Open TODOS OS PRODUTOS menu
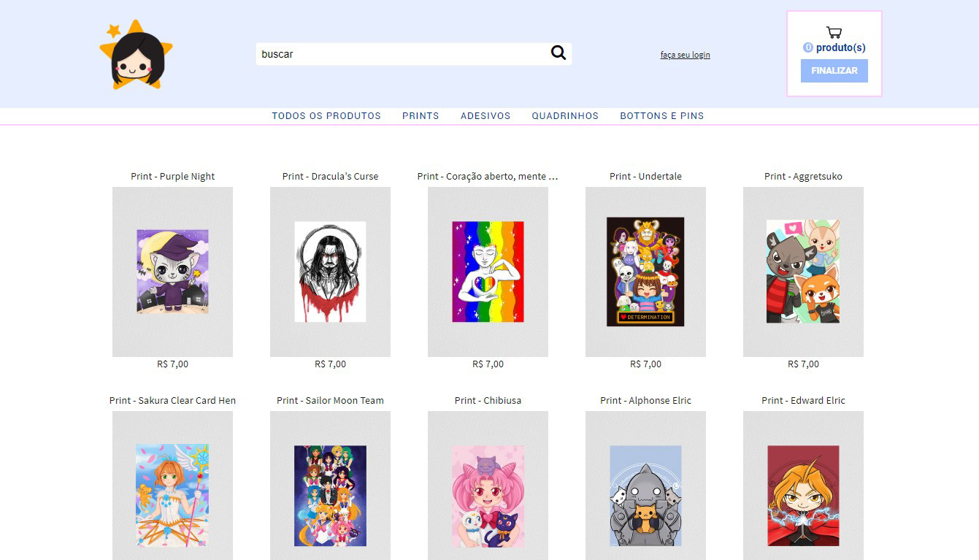This screenshot has height=560, width=979. coord(326,115)
